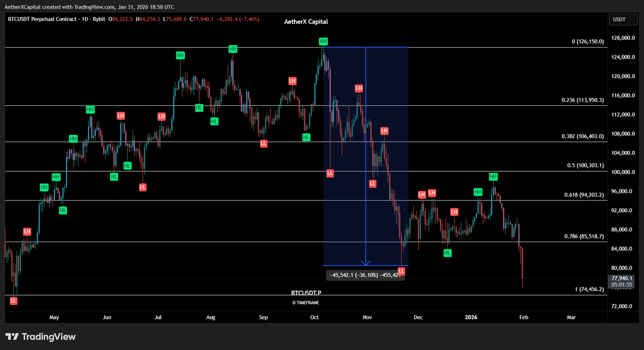Click the Jun label on time axis
This screenshot has width=644, height=350.
107,317
